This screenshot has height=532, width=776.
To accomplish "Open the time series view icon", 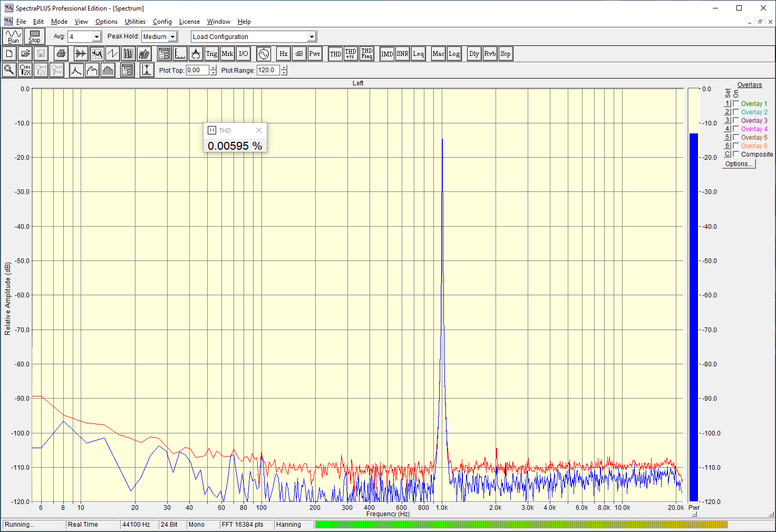I will tap(81, 54).
